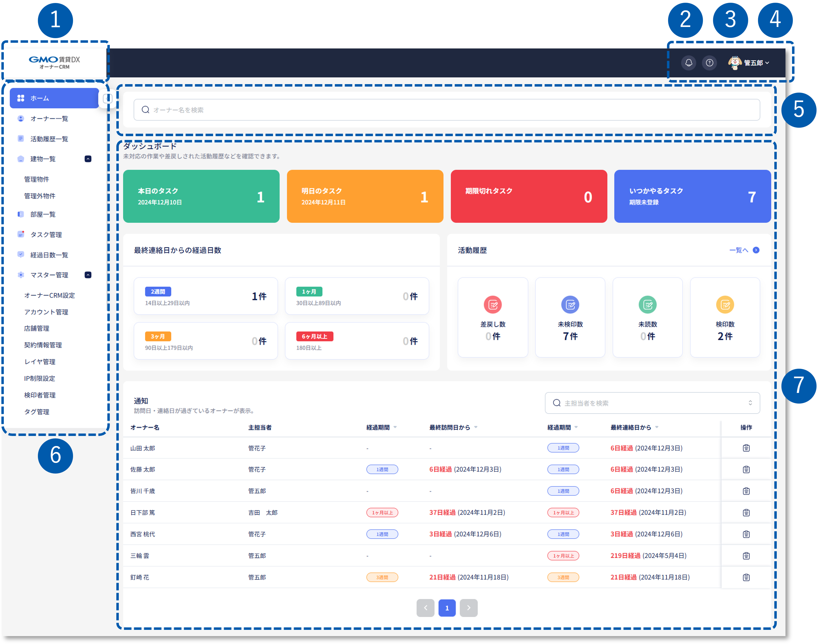Viewport: 819px width, 644px height.
Task: Open the いつかやるタスク blue card
Action: tap(692, 196)
